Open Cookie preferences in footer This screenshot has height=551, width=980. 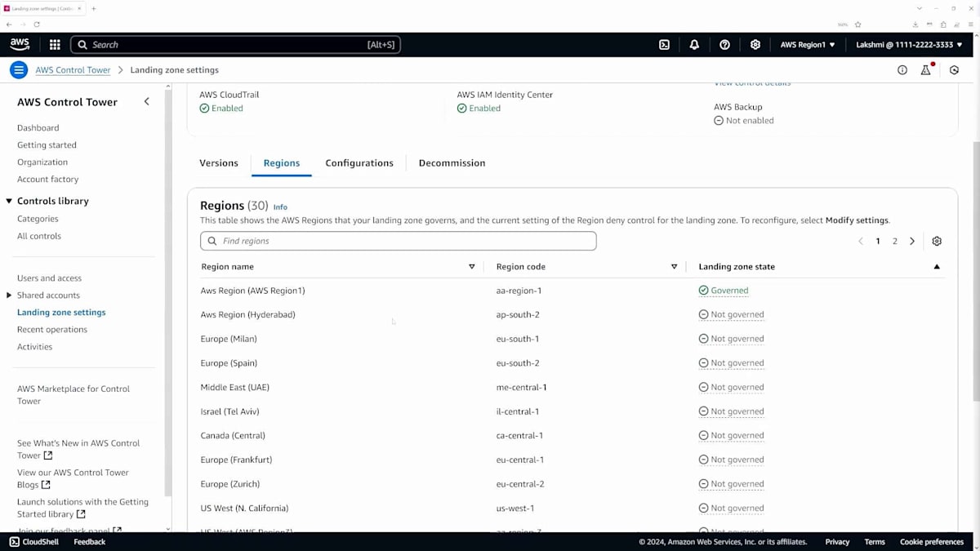[x=932, y=542]
